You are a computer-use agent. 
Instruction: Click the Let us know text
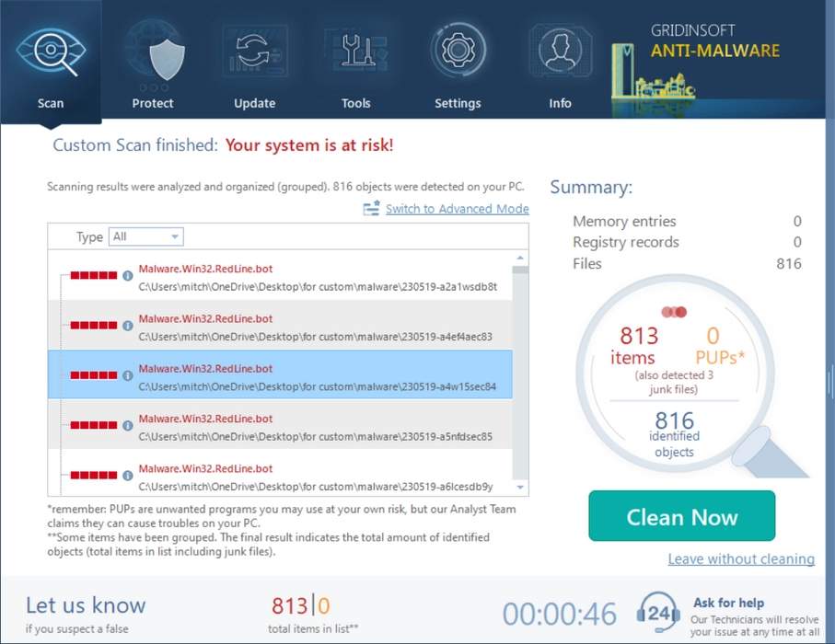tap(86, 605)
